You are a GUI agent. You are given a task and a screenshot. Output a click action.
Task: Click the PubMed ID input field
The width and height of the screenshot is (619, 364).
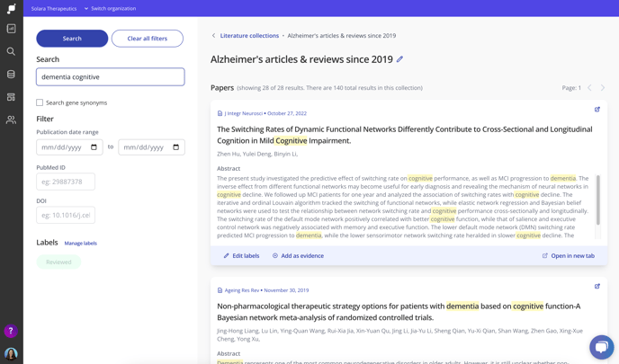click(x=66, y=182)
